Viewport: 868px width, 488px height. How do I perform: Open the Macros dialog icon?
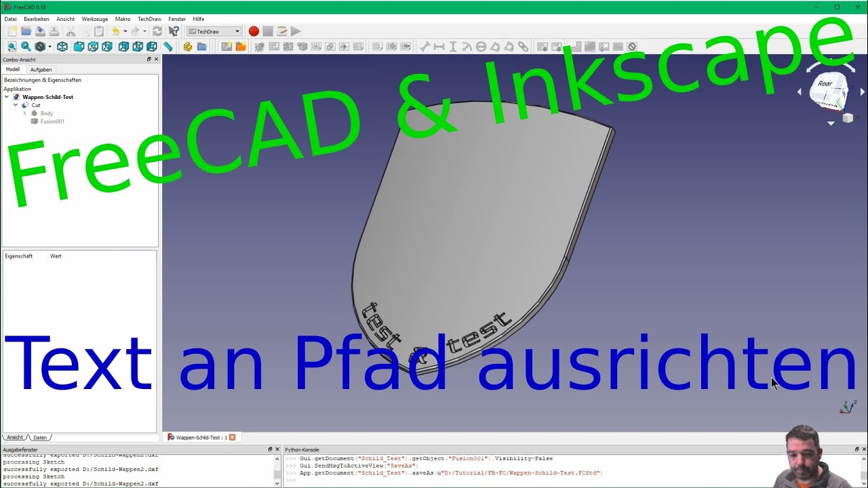[281, 31]
